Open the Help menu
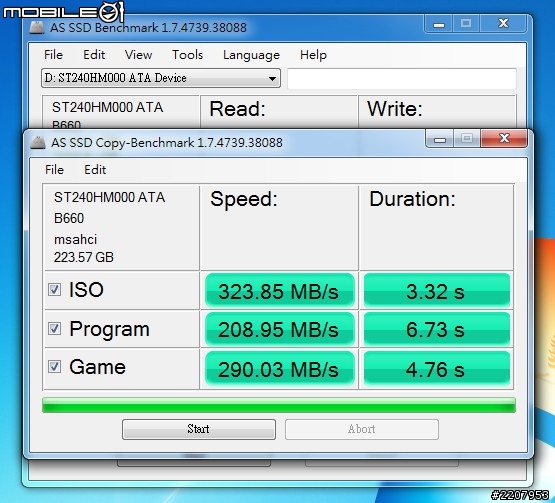This screenshot has width=555, height=503. pos(313,55)
